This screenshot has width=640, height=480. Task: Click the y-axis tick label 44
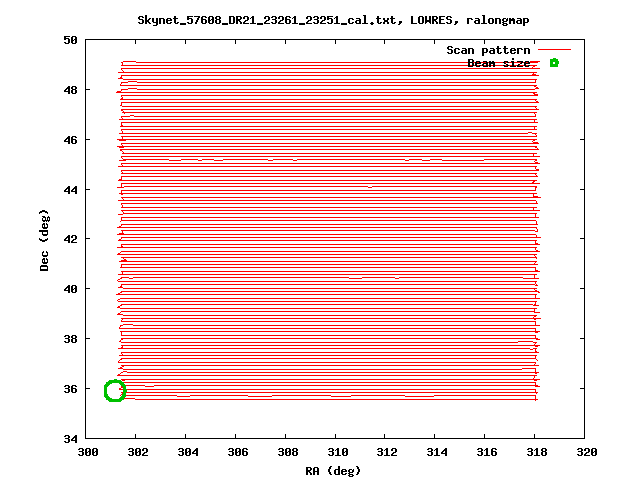point(70,190)
